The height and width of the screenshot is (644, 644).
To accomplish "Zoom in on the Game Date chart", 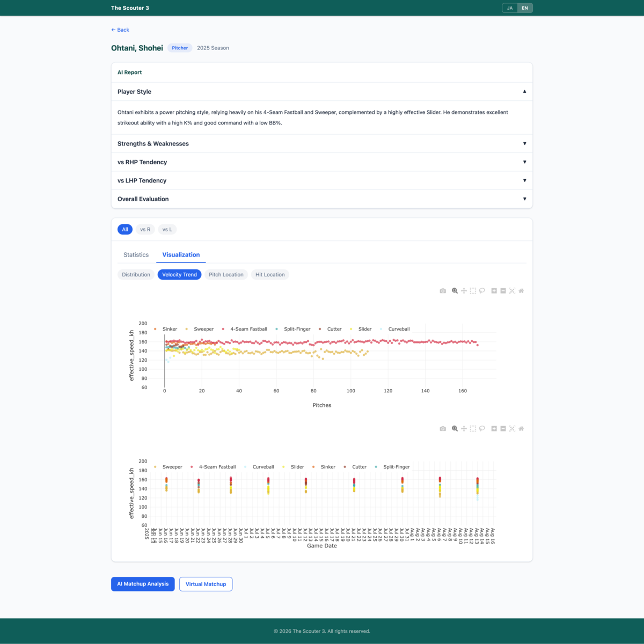I will pos(494,429).
